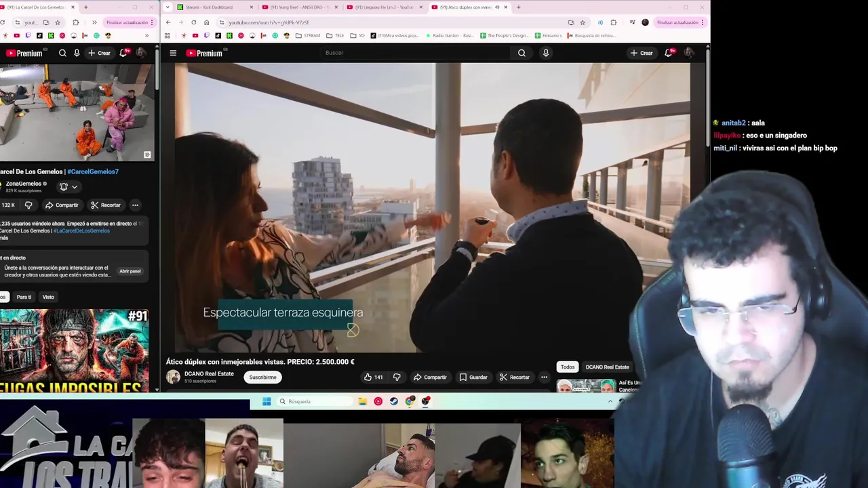Open The People's Design bookmark
The width and height of the screenshot is (868, 488).
tap(504, 35)
